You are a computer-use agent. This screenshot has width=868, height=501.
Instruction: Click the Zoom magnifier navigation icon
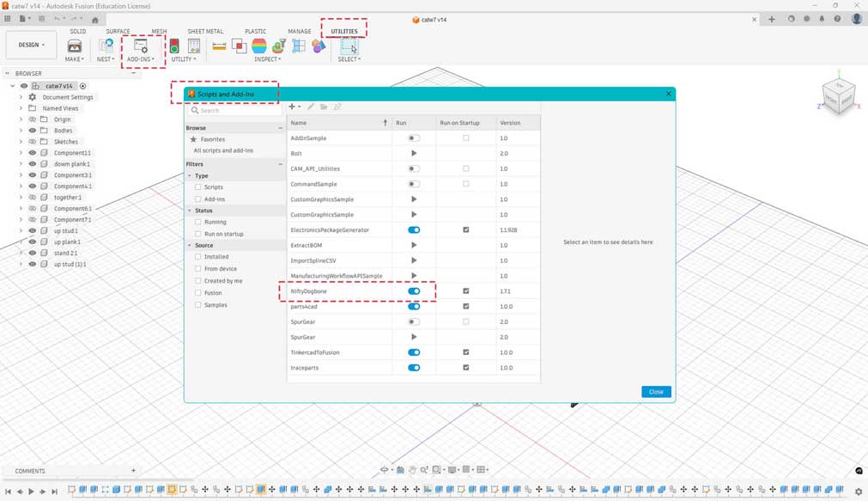coord(424,469)
